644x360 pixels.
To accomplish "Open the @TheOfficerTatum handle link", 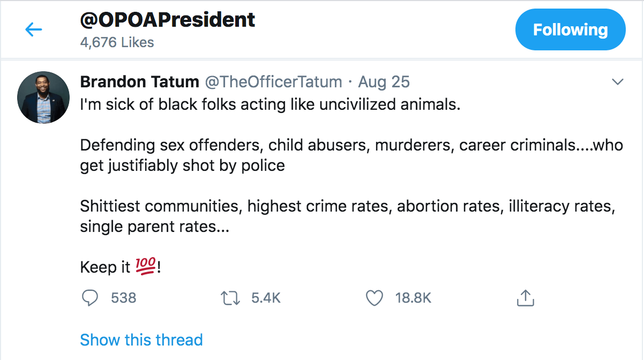I will pyautogui.click(x=274, y=82).
